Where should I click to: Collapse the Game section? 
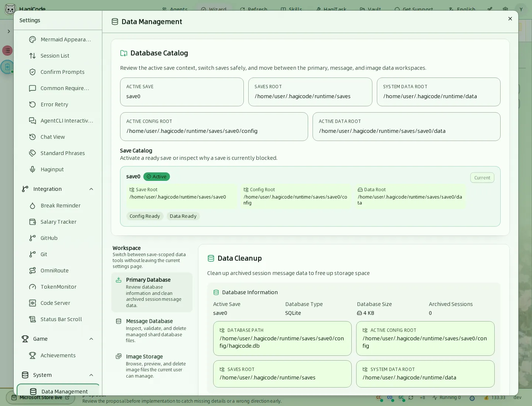pyautogui.click(x=91, y=339)
